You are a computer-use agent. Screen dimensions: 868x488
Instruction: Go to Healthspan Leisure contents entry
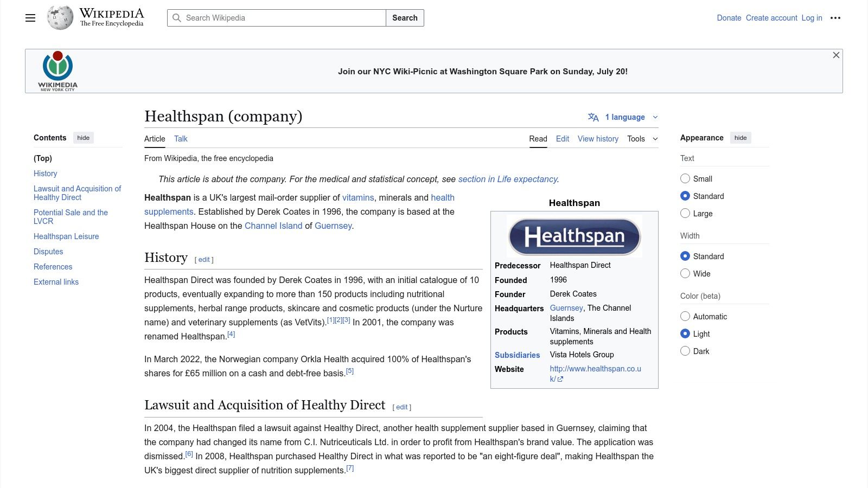coord(66,236)
